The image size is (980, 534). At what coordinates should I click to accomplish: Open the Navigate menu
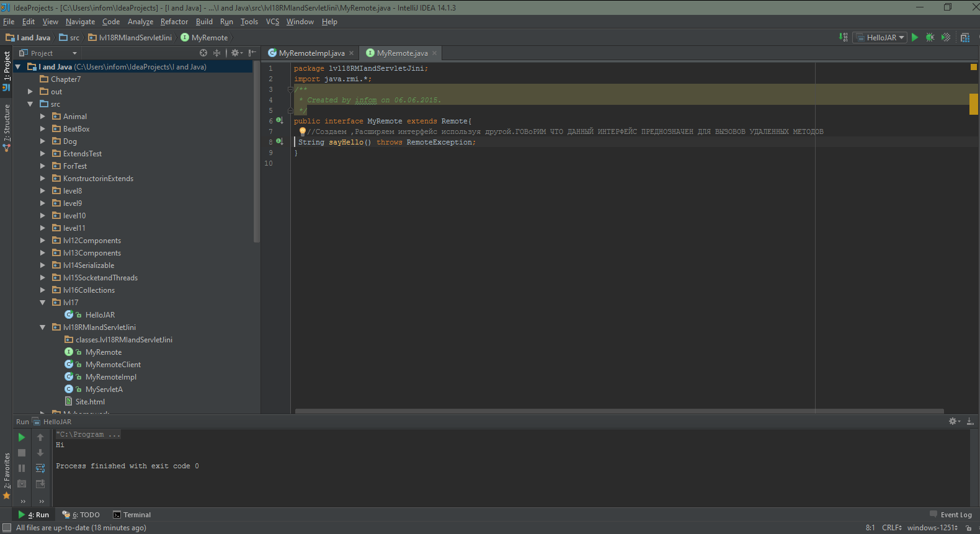pos(80,22)
